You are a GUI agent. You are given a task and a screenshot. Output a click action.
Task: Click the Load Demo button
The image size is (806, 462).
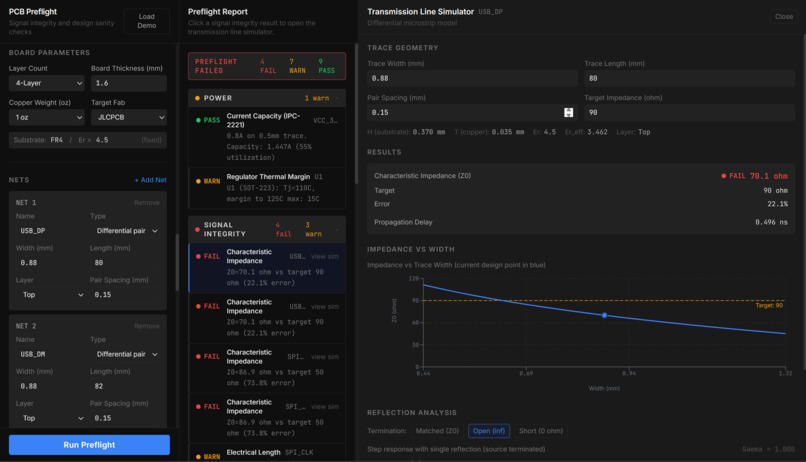[x=146, y=21]
